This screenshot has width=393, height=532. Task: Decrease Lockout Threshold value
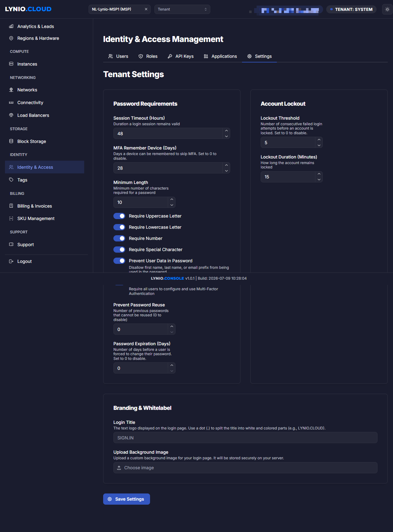[x=319, y=145]
